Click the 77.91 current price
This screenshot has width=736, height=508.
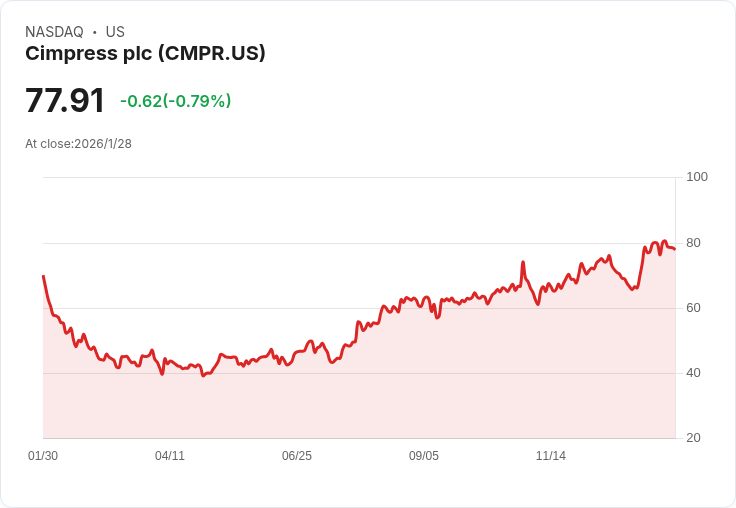[65, 101]
